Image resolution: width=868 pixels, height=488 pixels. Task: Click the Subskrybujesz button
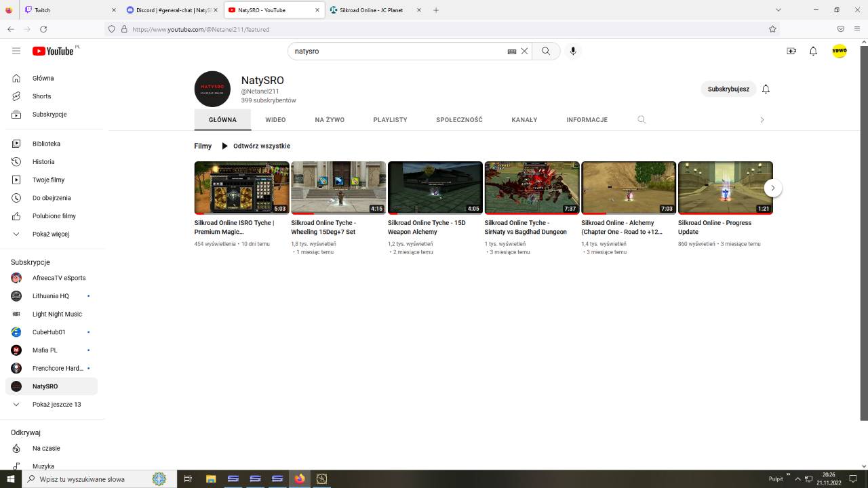728,89
